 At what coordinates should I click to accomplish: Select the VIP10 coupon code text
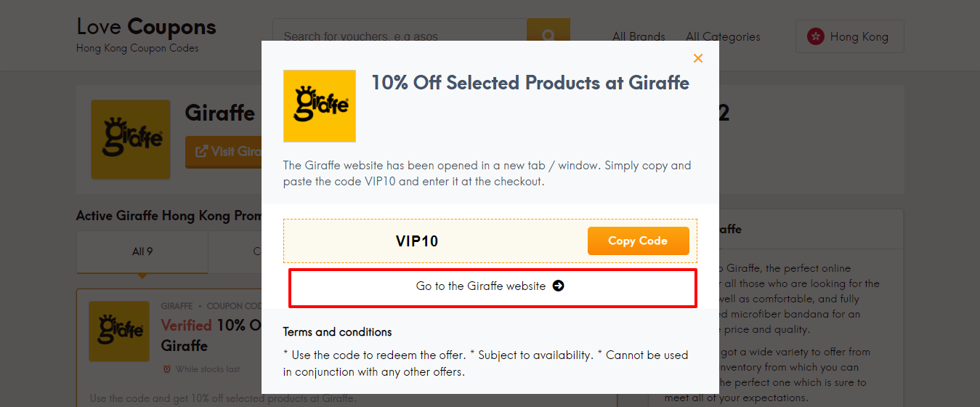417,241
